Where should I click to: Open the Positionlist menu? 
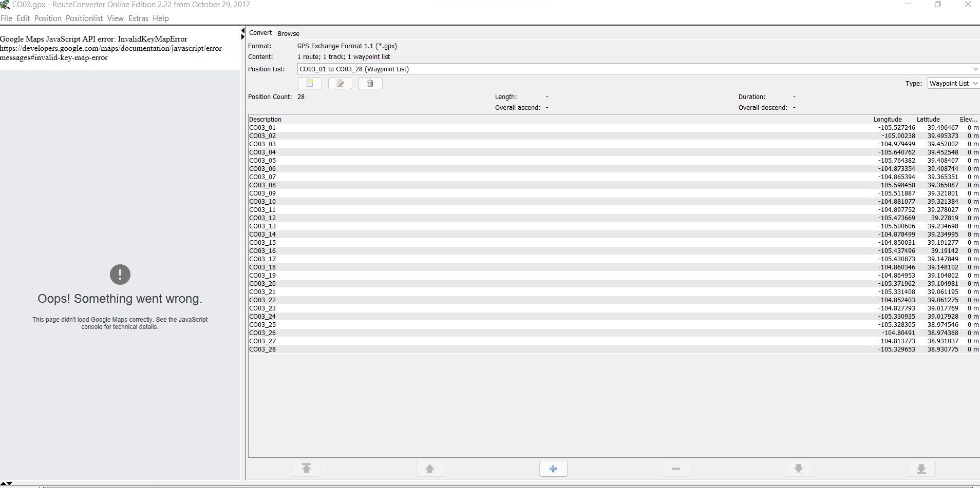pyautogui.click(x=84, y=18)
